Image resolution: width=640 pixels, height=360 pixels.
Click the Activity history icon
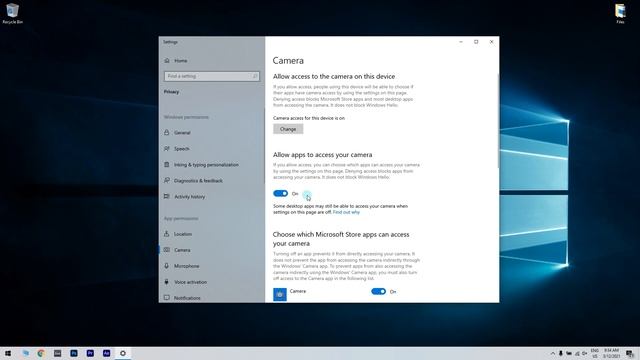click(x=167, y=196)
